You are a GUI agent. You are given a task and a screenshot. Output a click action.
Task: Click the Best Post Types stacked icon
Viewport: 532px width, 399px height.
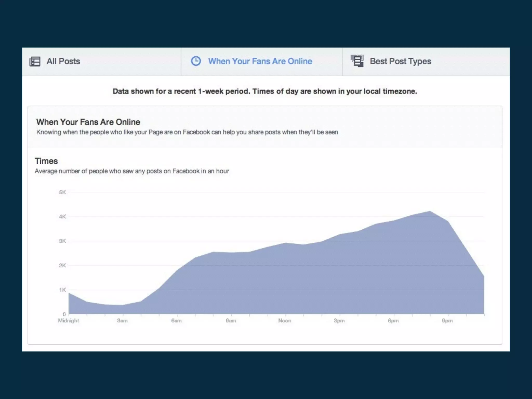pos(357,61)
